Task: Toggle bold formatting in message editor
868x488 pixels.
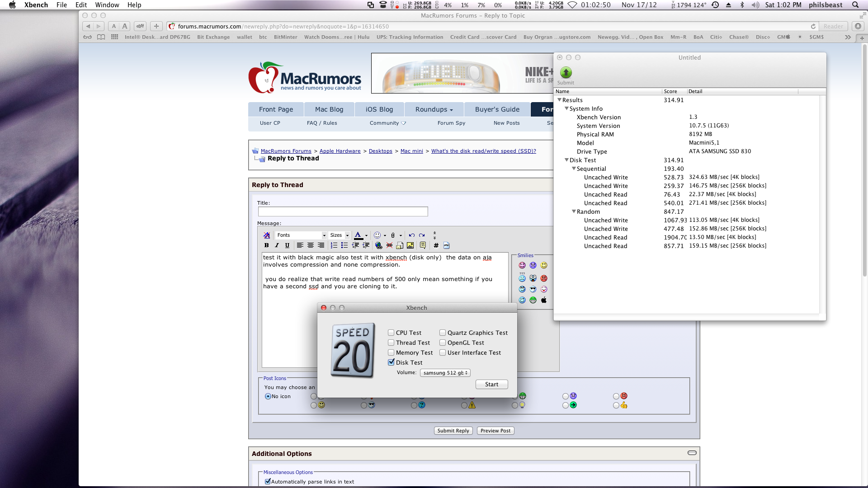Action: 267,245
